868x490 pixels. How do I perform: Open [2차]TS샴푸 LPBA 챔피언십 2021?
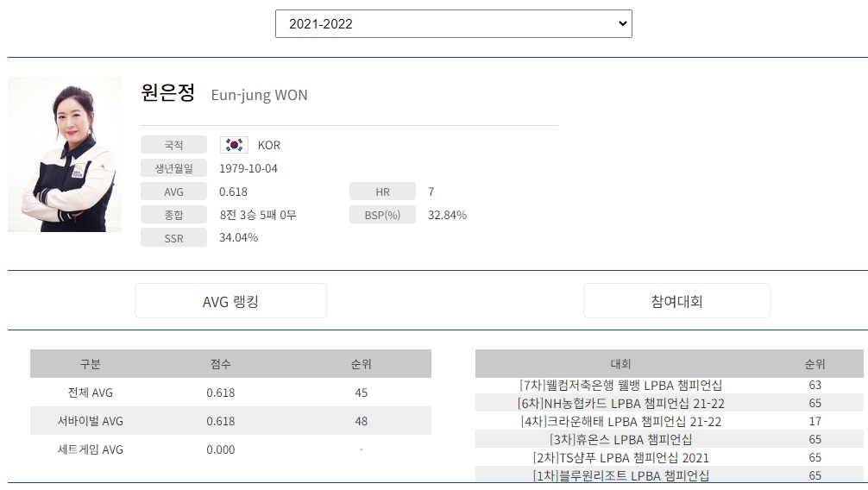point(620,458)
